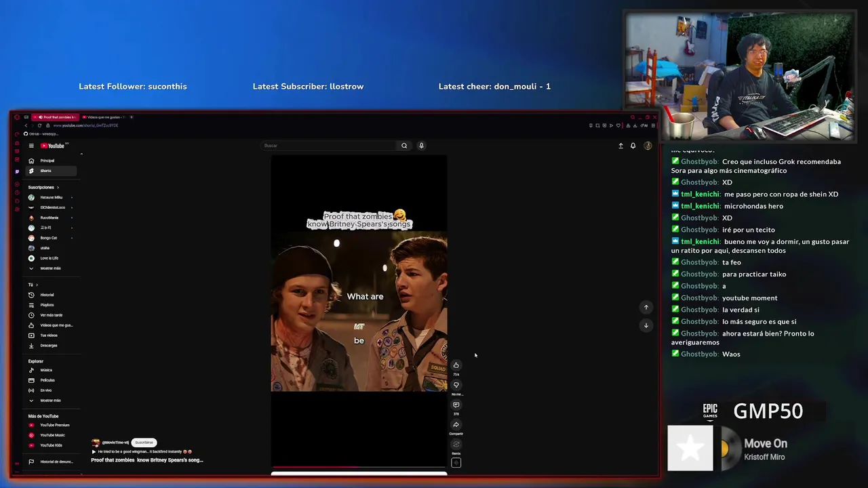Click the Short's red progress bar
Image resolution: width=868 pixels, height=488 pixels.
coord(359,467)
